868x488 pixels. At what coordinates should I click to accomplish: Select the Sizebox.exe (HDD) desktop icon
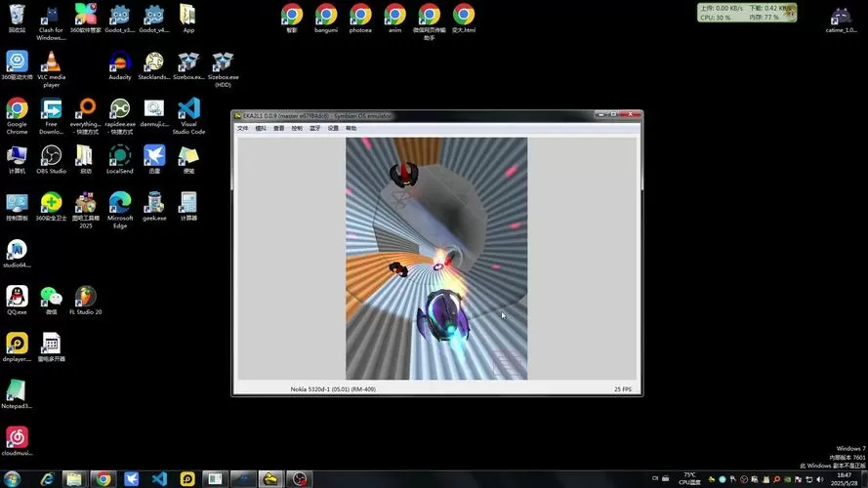point(223,69)
